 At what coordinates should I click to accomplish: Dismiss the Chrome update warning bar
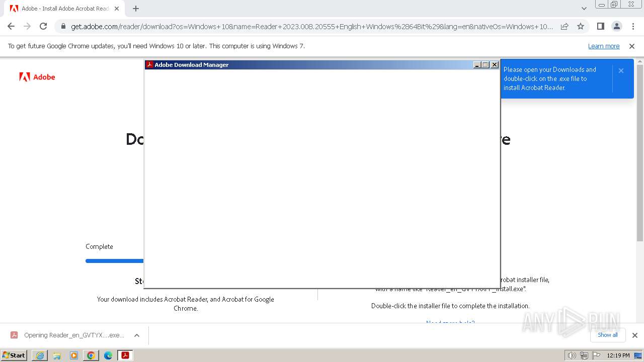[x=632, y=46]
